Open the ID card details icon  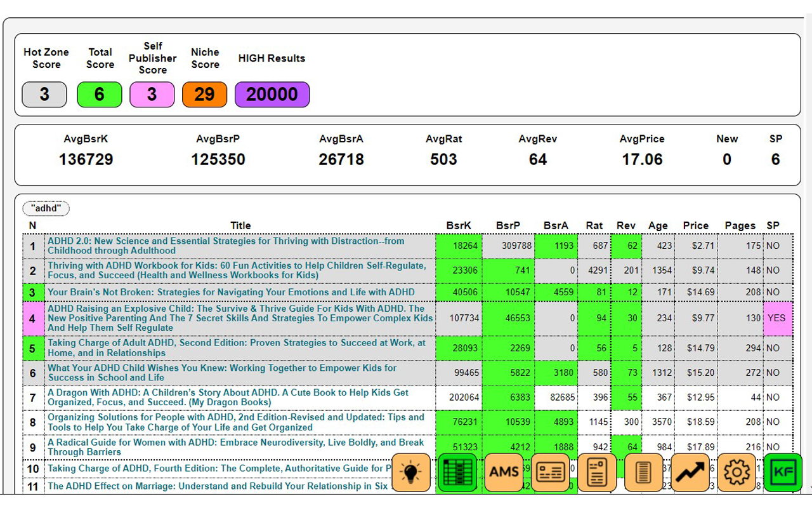(x=551, y=472)
